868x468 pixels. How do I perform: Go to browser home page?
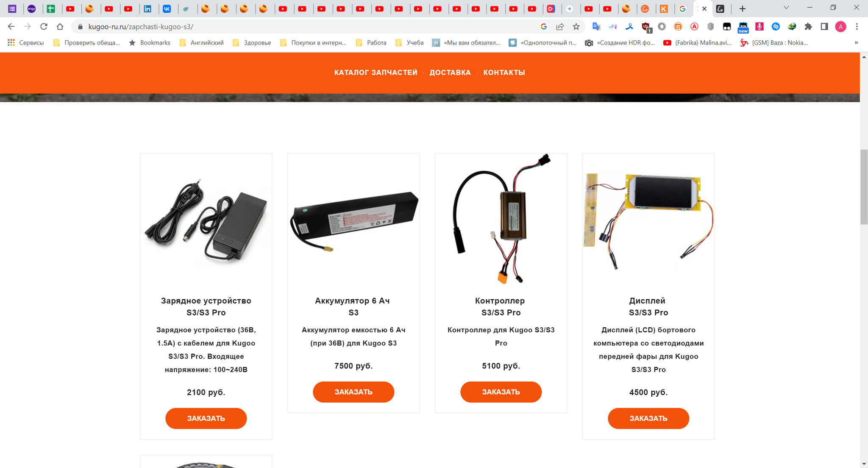tap(60, 27)
